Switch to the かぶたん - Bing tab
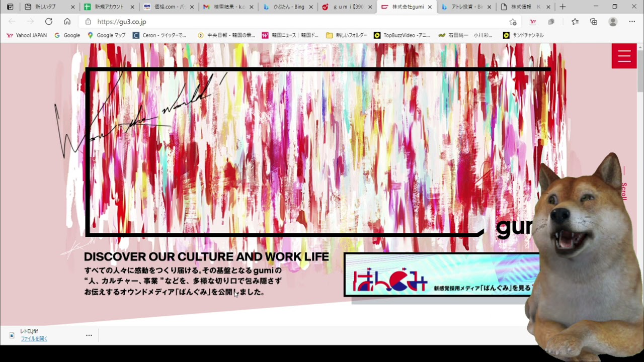The width and height of the screenshot is (644, 362). click(287, 7)
